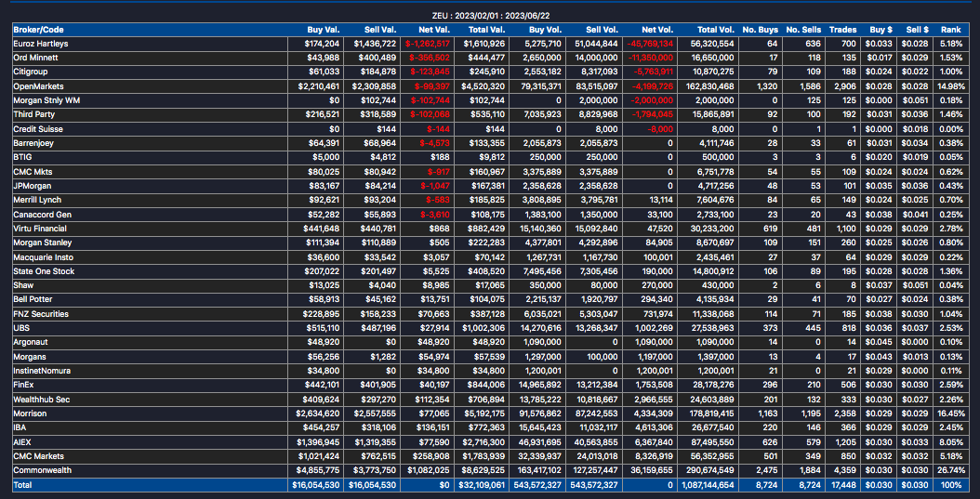Screen dimensions: 980x499
Task: Select the IBA broker name
Action: click(x=20, y=427)
